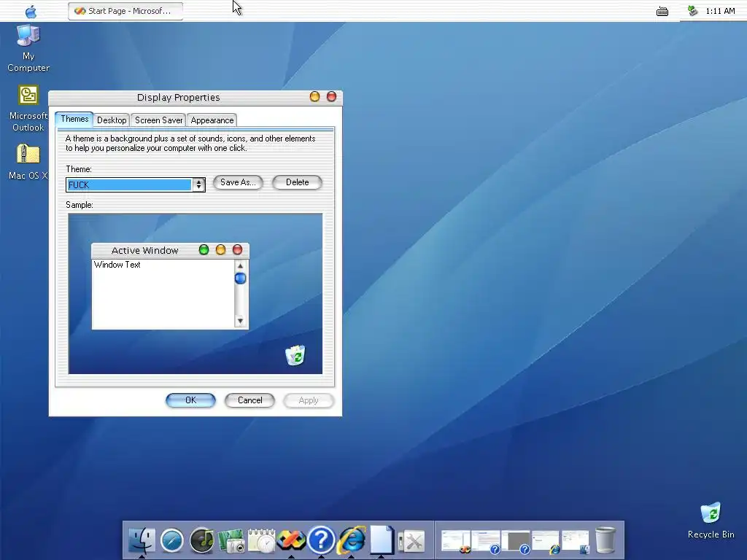Click the yellow minimize button of Display Properties
This screenshot has width=747, height=560.
314,97
